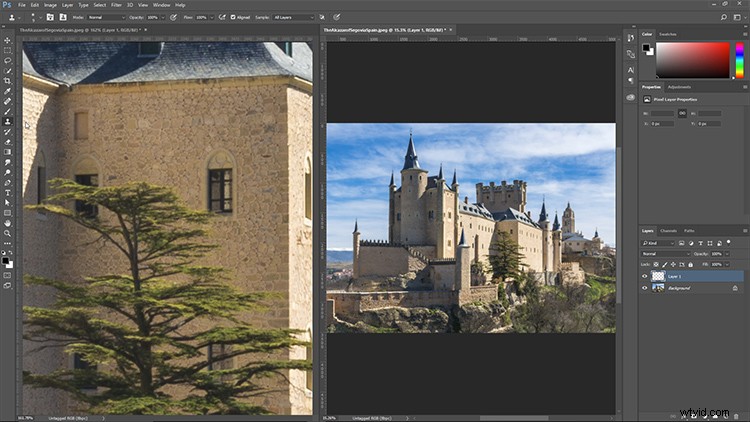This screenshot has height=422, width=750.
Task: Open the Window menu
Action: [162, 5]
